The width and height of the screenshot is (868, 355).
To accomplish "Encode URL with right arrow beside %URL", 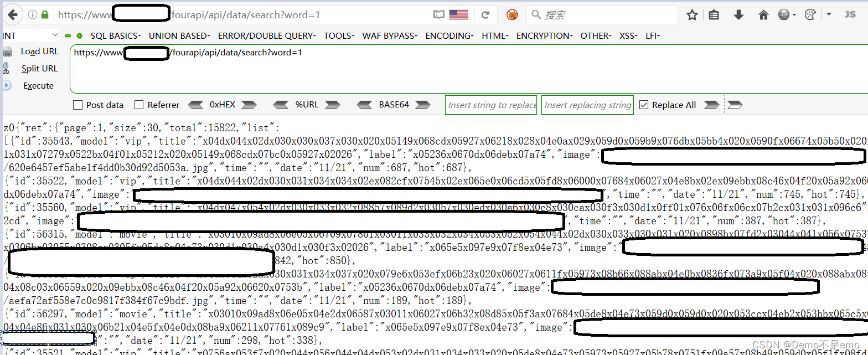I will pos(332,105).
